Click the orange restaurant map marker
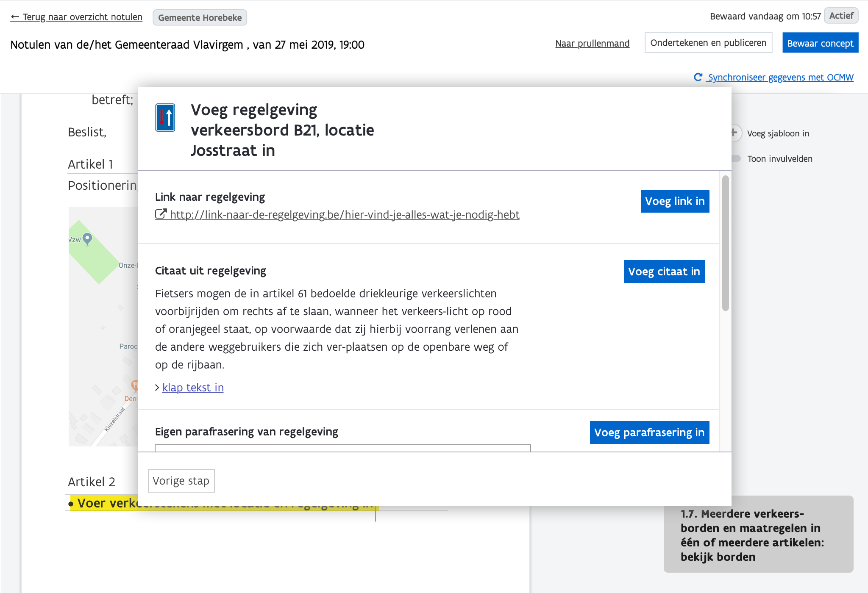This screenshot has width=868, height=593. point(134,385)
